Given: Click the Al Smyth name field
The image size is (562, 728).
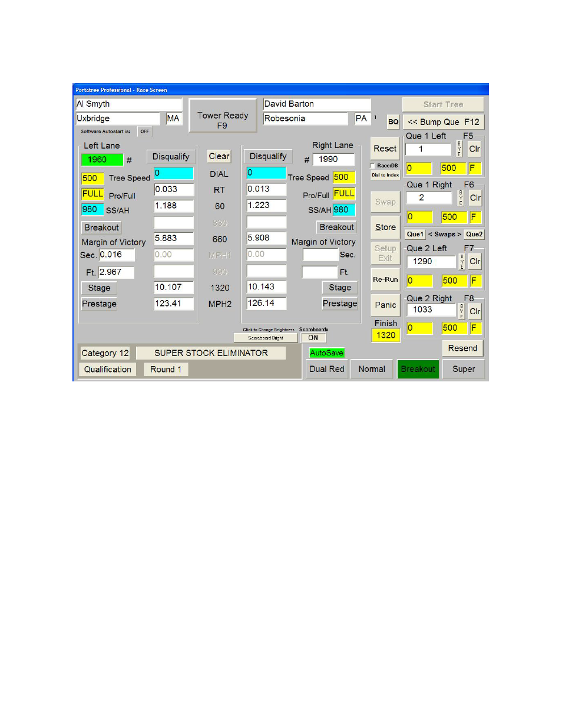Looking at the screenshot, I should [x=129, y=104].
